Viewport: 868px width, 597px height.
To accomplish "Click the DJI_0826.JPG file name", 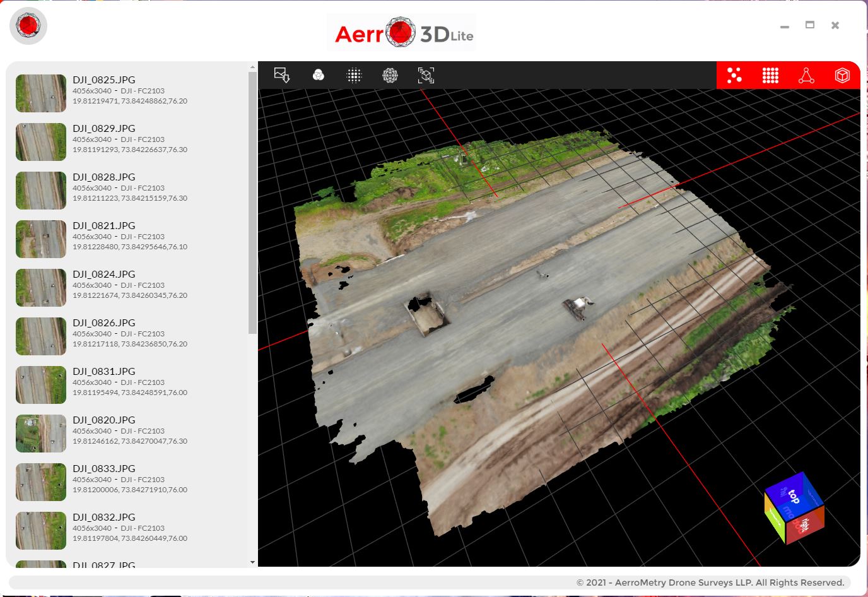I will tap(104, 323).
